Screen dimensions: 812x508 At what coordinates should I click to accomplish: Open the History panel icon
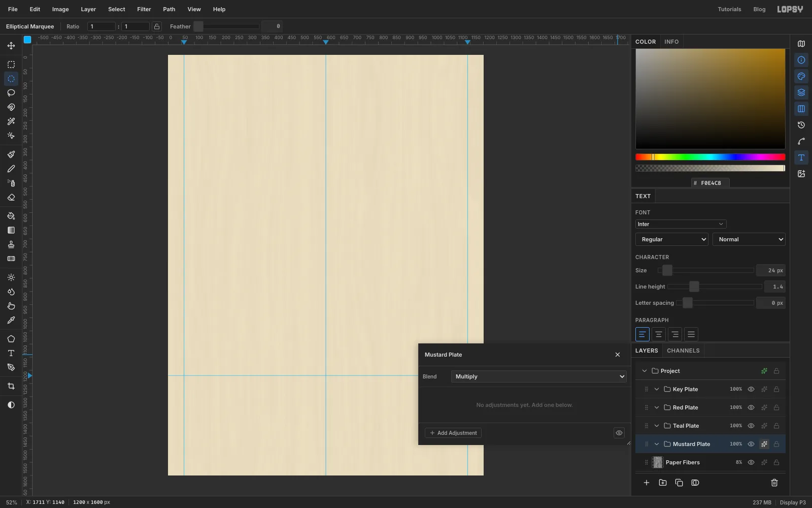tap(801, 125)
